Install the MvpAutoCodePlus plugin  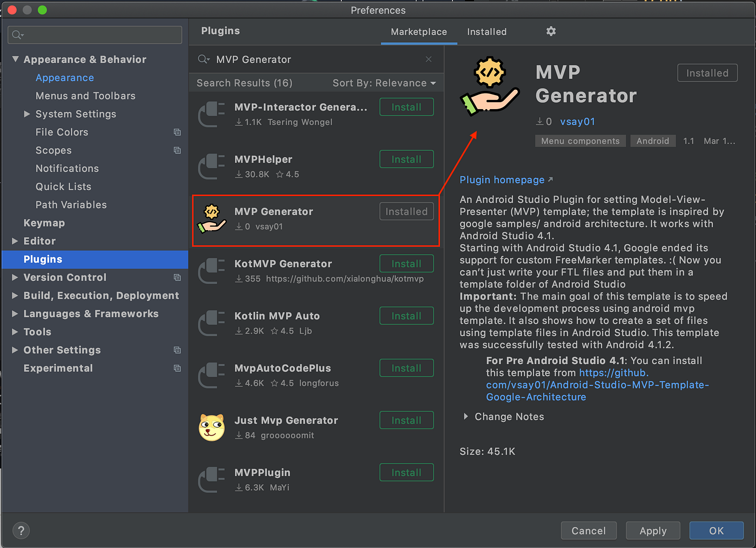[x=407, y=368]
